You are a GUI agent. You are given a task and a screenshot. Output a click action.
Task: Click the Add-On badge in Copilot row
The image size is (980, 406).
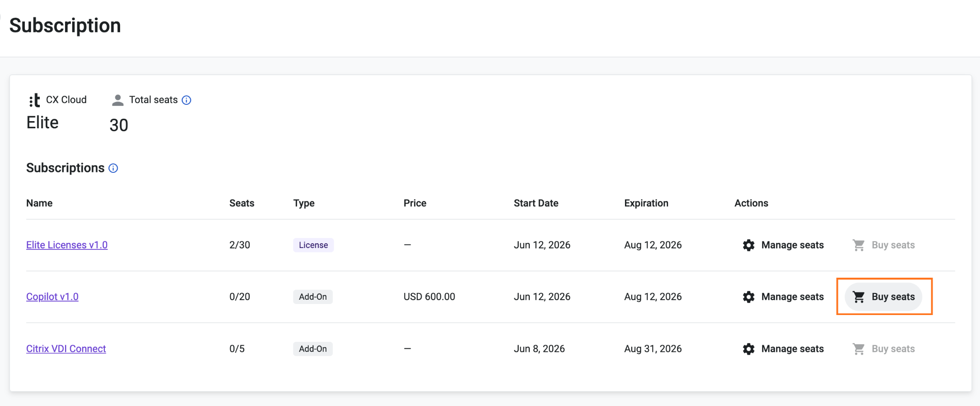(313, 297)
